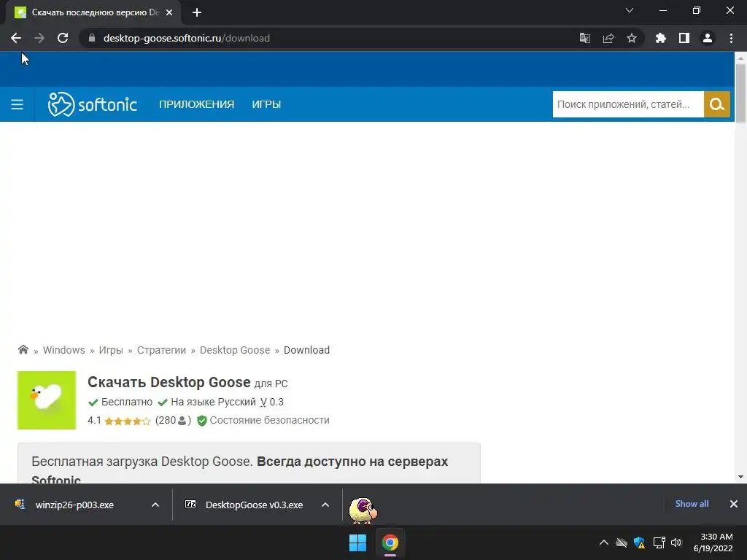747x560 pixels.
Task: Open the Игры breadcrumb link
Action: coord(111,350)
